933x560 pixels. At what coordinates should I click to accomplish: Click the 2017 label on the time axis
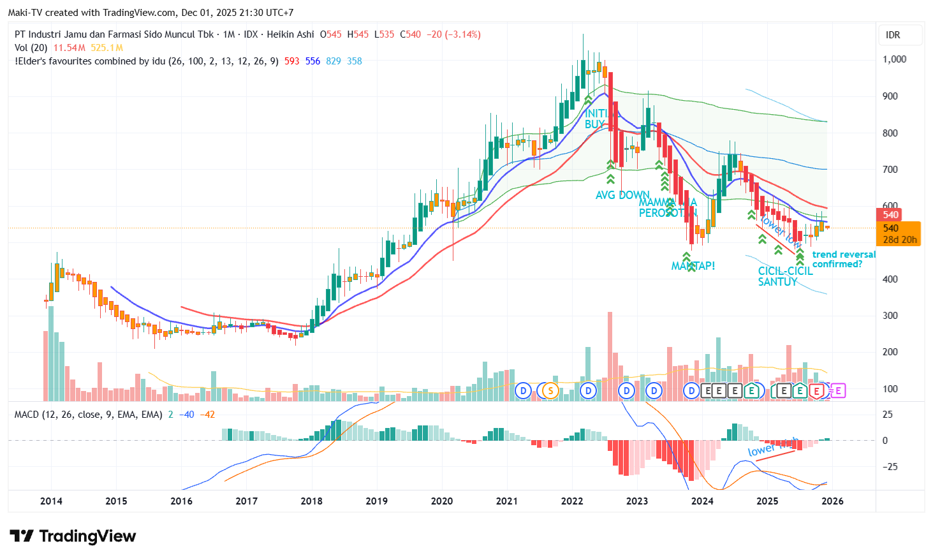point(246,501)
